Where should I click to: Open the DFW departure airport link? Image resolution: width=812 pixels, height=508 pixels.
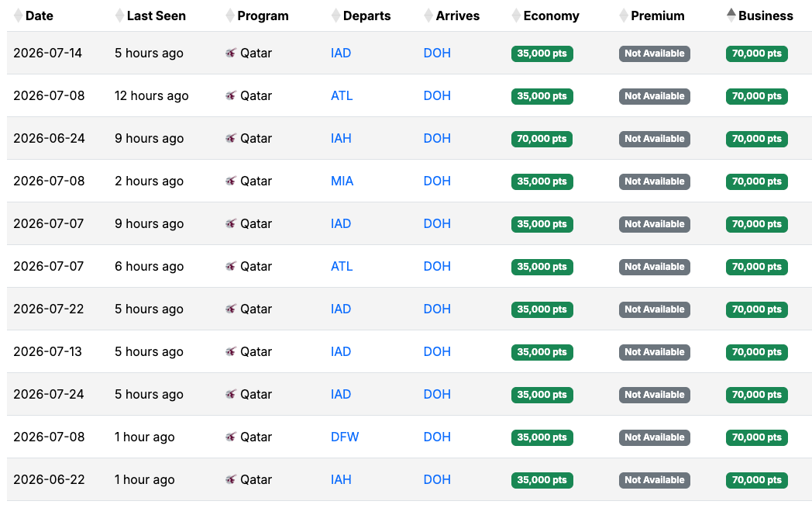pyautogui.click(x=344, y=437)
